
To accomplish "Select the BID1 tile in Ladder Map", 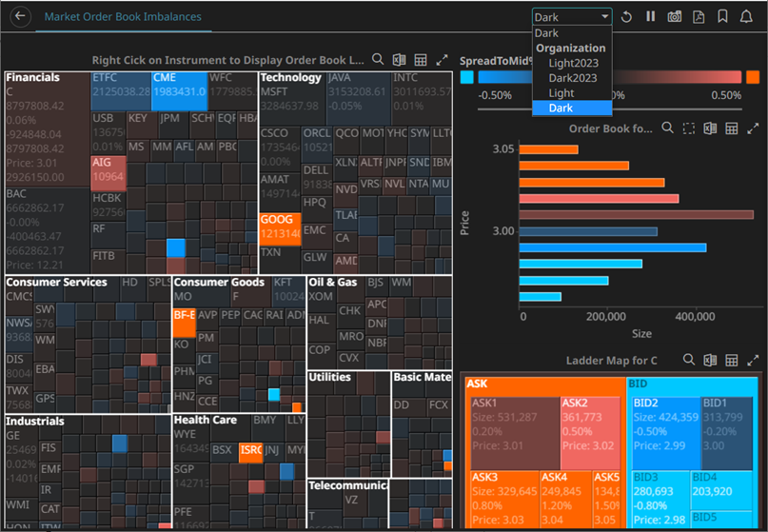I will pyautogui.click(x=727, y=433).
